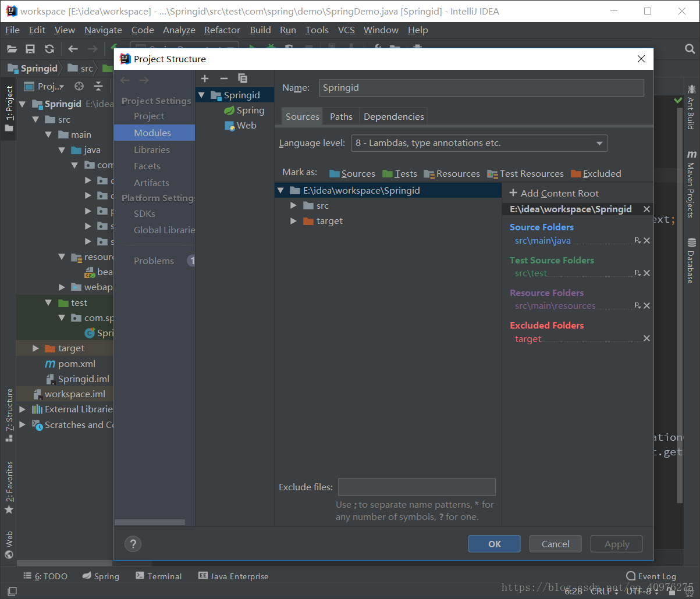Open the Refactor menu
The width and height of the screenshot is (700, 599).
(x=222, y=30)
